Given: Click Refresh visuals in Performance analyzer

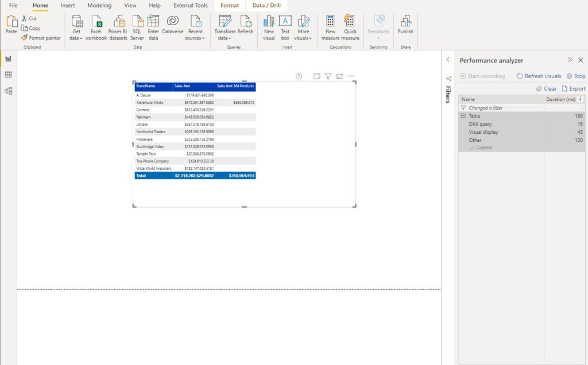Looking at the screenshot, I should tap(539, 76).
